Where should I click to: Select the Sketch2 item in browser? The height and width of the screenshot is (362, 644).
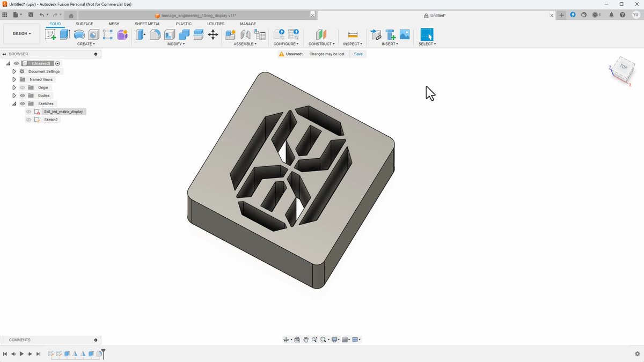point(51,120)
